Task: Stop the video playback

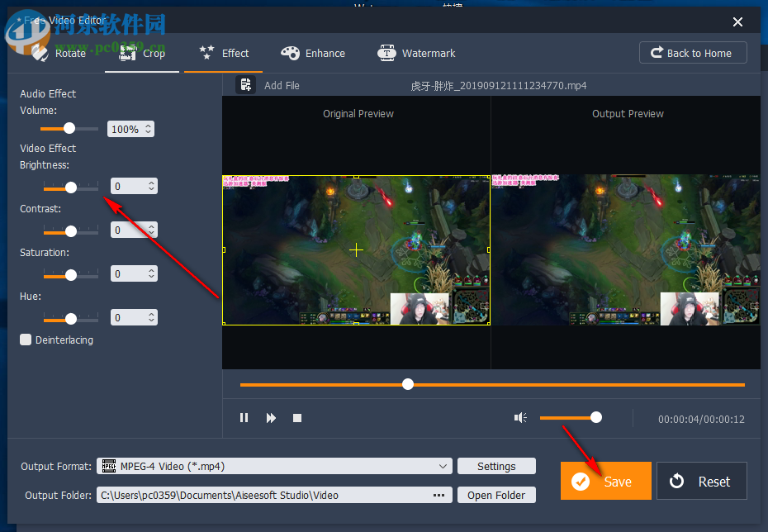Action: click(296, 417)
